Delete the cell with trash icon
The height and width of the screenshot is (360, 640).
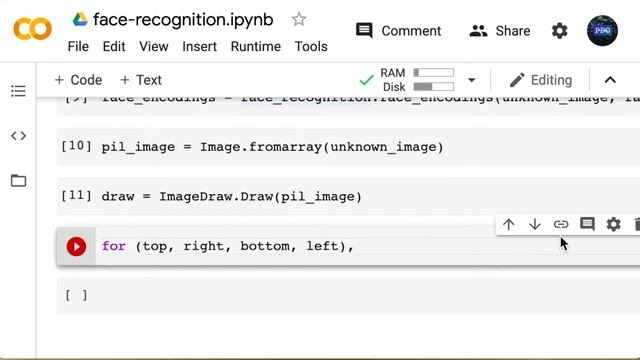coord(637,224)
